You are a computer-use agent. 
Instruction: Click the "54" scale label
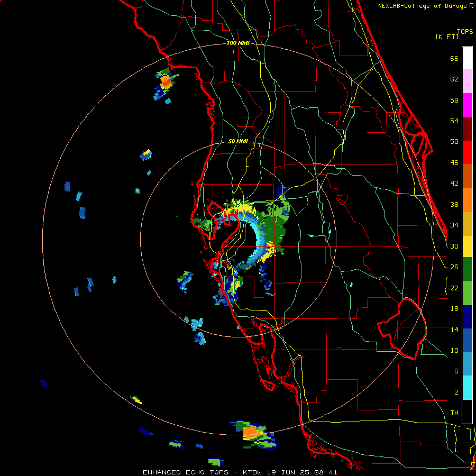[x=454, y=121]
